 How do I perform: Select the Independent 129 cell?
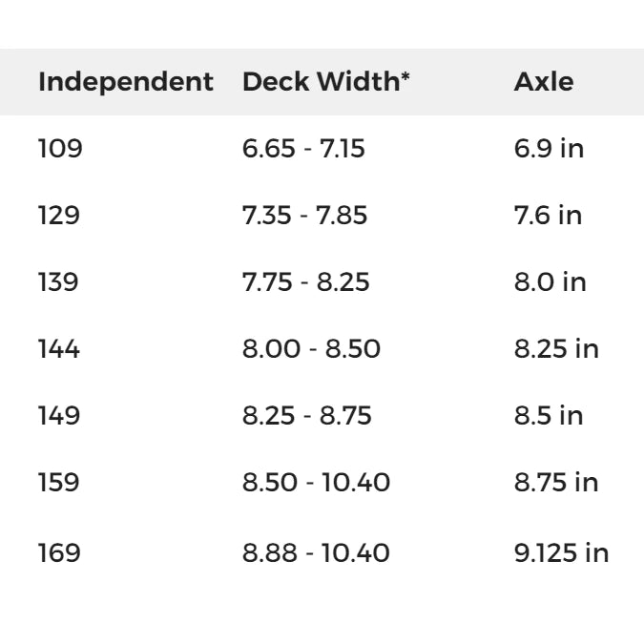coord(59,216)
